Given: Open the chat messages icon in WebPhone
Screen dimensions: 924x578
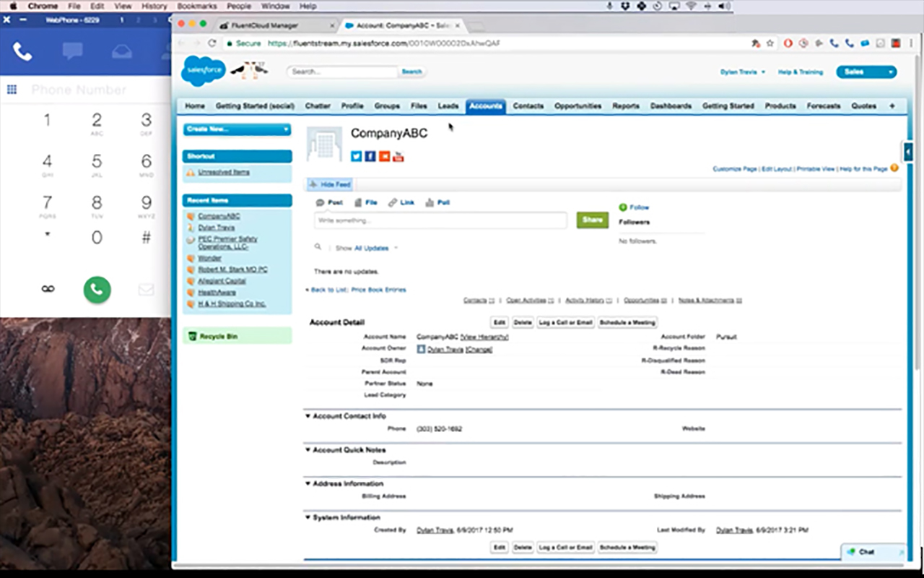Looking at the screenshot, I should (72, 51).
